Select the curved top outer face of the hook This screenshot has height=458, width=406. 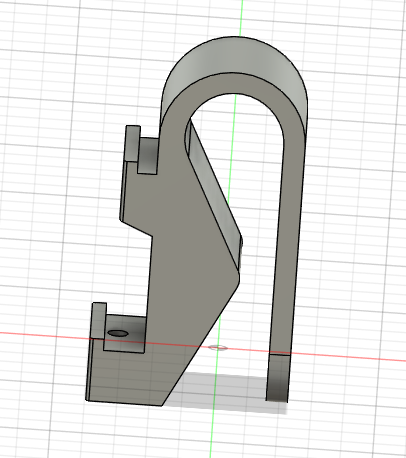point(235,60)
